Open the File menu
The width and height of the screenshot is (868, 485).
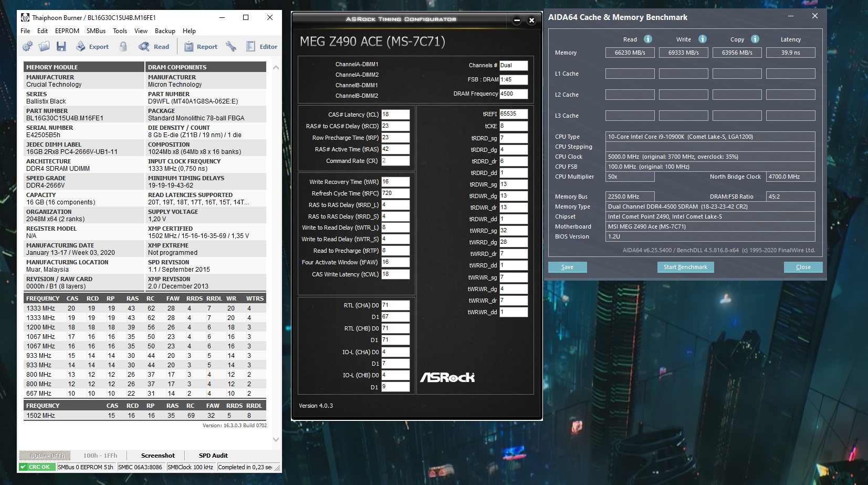pyautogui.click(x=25, y=31)
